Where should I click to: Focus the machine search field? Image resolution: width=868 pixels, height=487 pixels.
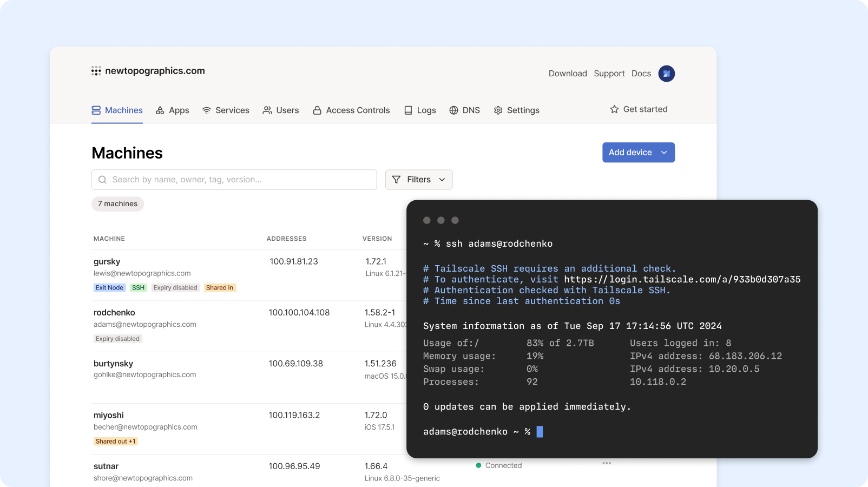[x=234, y=180]
